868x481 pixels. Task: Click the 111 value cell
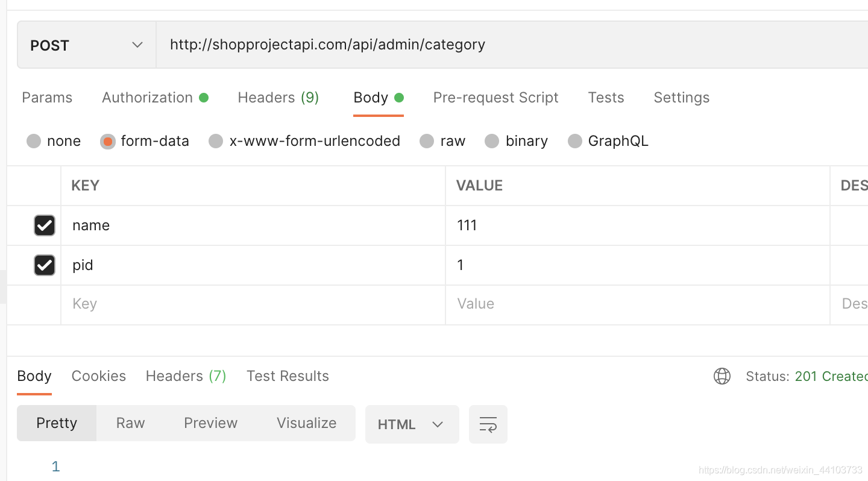(x=638, y=225)
